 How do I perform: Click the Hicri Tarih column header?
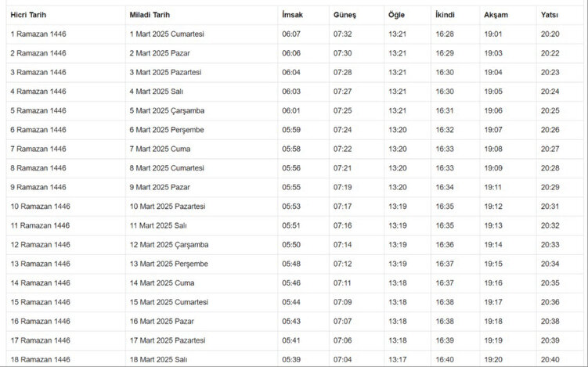click(x=29, y=15)
